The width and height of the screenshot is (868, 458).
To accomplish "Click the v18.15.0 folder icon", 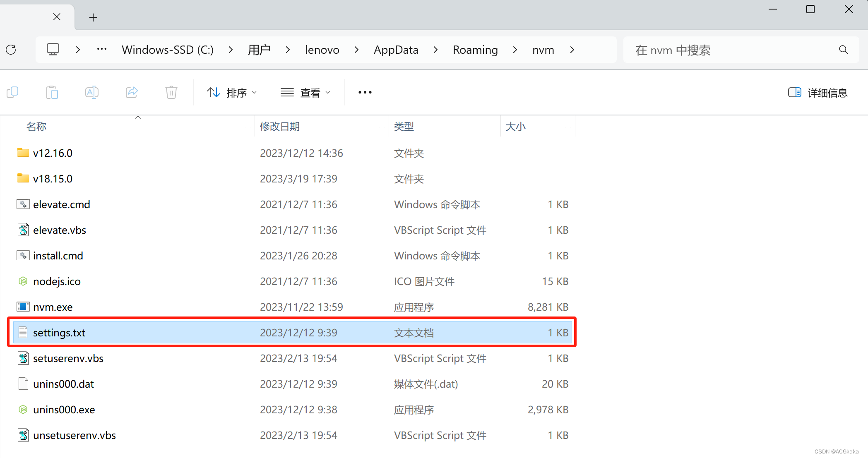I will (23, 178).
